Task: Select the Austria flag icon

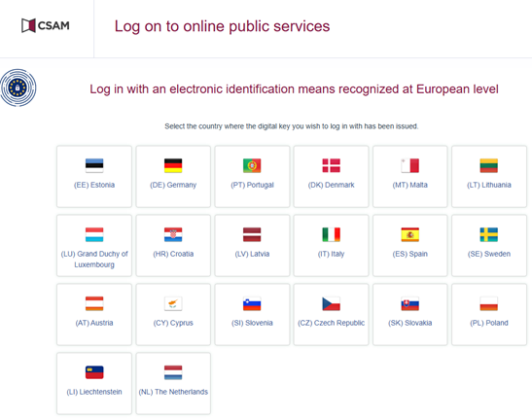Action: click(94, 303)
